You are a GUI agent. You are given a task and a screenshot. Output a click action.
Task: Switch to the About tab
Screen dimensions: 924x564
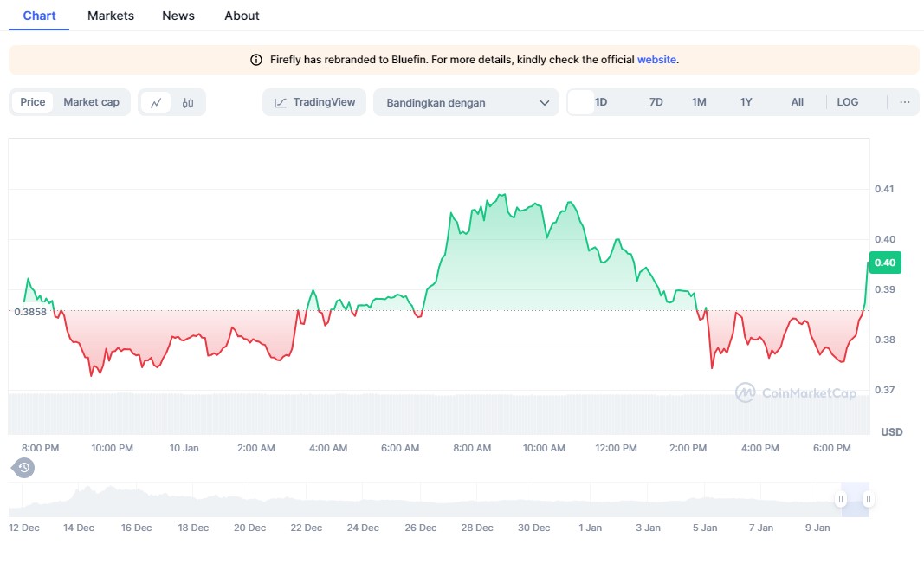click(x=242, y=16)
